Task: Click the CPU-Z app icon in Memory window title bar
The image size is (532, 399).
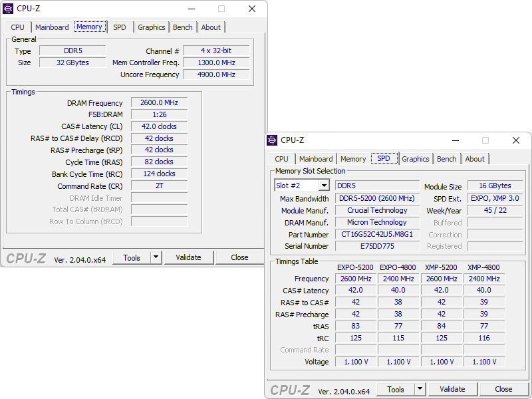Action: click(x=8, y=9)
